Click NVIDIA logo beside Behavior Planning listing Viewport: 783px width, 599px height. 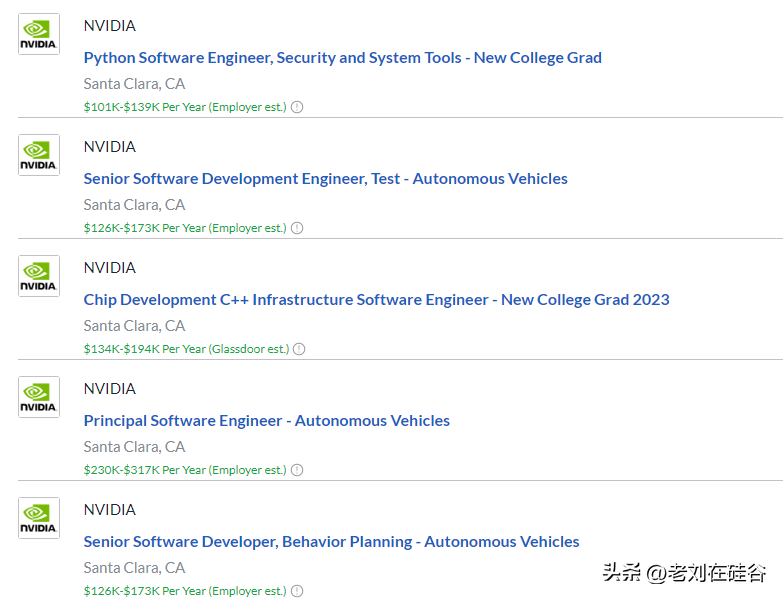tap(39, 518)
